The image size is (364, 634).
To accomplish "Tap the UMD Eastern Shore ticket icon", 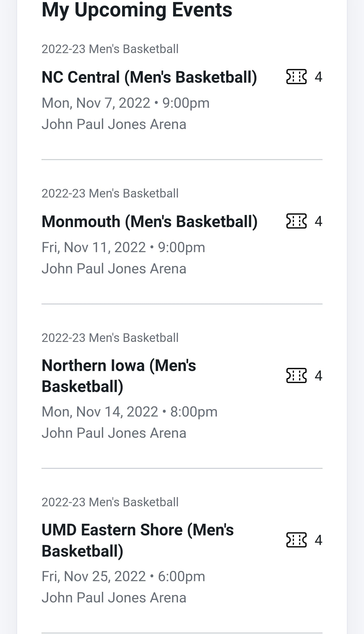I will pos(296,540).
